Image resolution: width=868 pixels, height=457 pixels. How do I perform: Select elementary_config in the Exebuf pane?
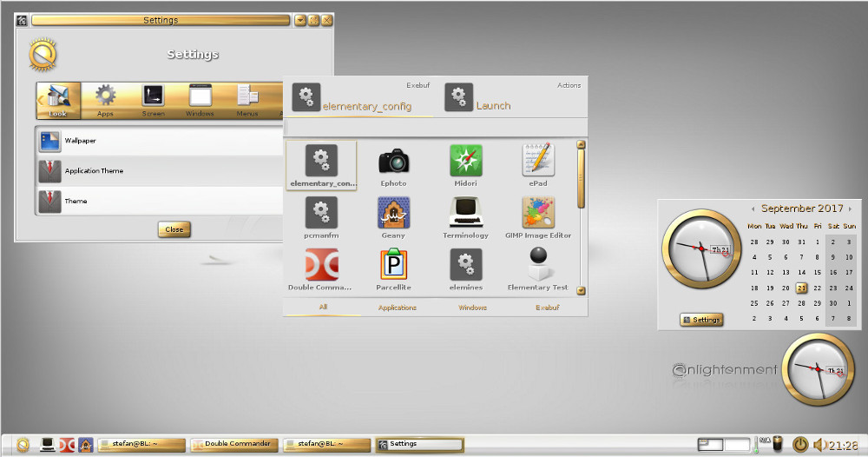[360, 98]
